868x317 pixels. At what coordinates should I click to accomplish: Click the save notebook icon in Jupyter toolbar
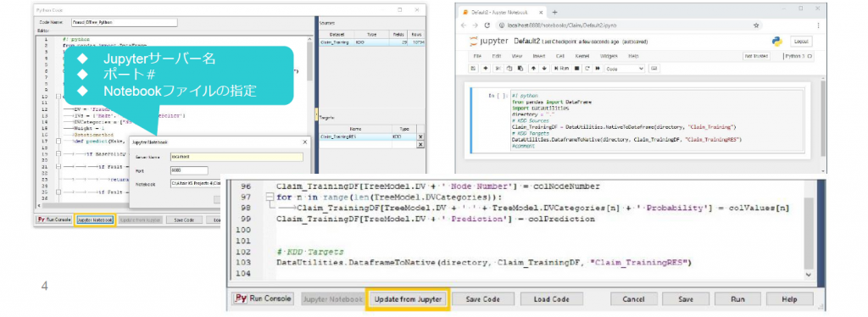point(473,69)
